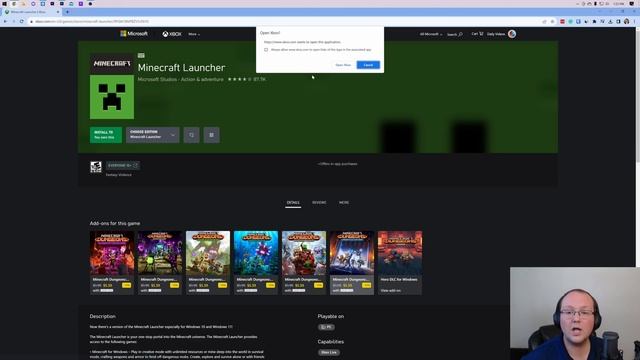This screenshot has height=360, width=640.
Task: Select the REVIEWS tab
Action: click(319, 203)
